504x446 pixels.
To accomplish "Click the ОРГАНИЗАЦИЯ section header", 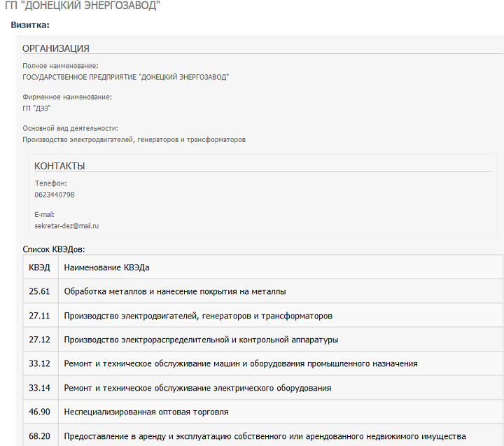I will (x=55, y=48).
